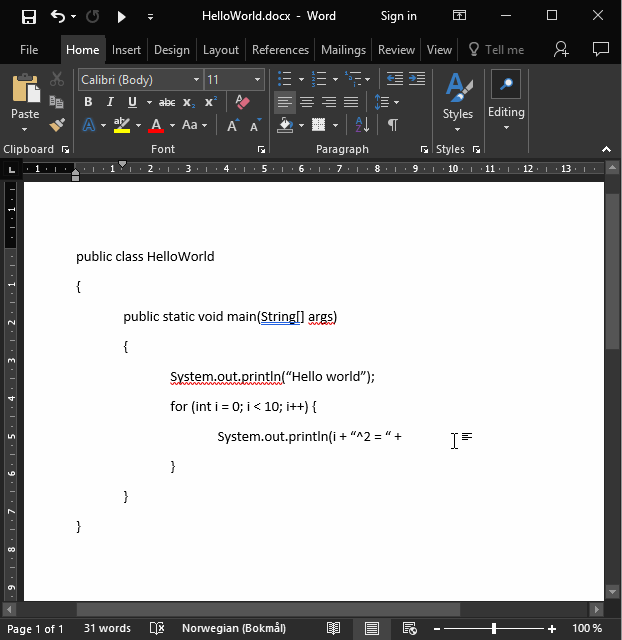Open the Comments speech bubble icon
The height and width of the screenshot is (640, 622).
600,49
